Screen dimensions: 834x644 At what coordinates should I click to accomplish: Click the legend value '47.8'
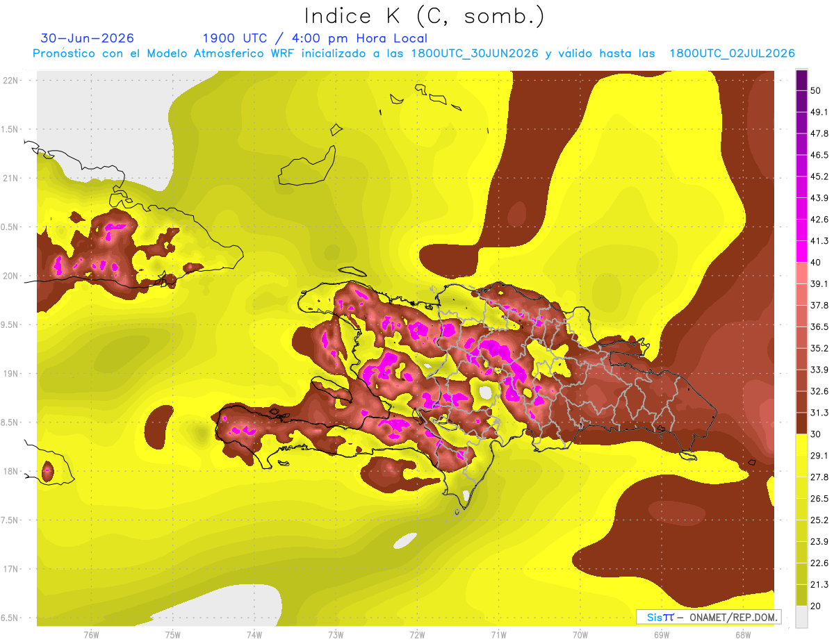tap(819, 133)
